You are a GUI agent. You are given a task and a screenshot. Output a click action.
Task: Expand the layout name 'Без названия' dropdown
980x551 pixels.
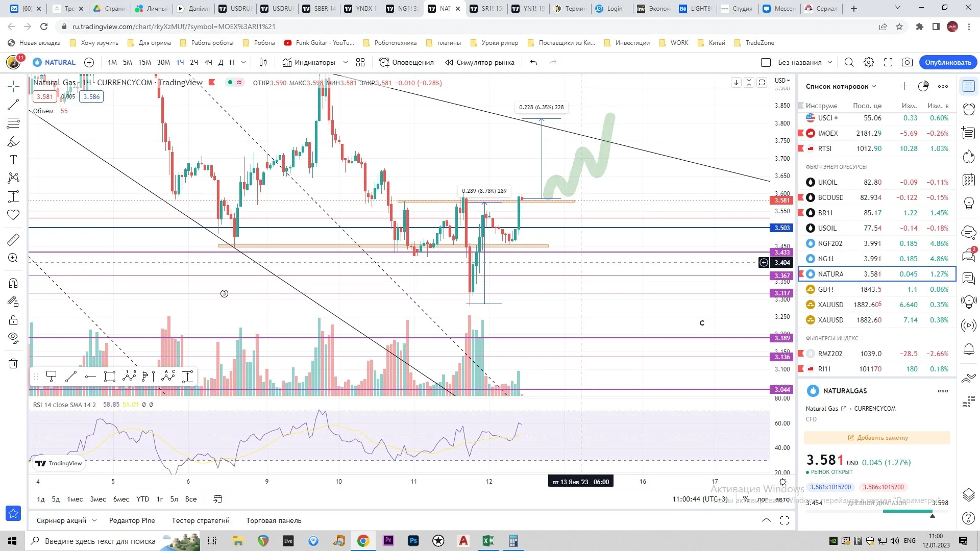click(830, 62)
